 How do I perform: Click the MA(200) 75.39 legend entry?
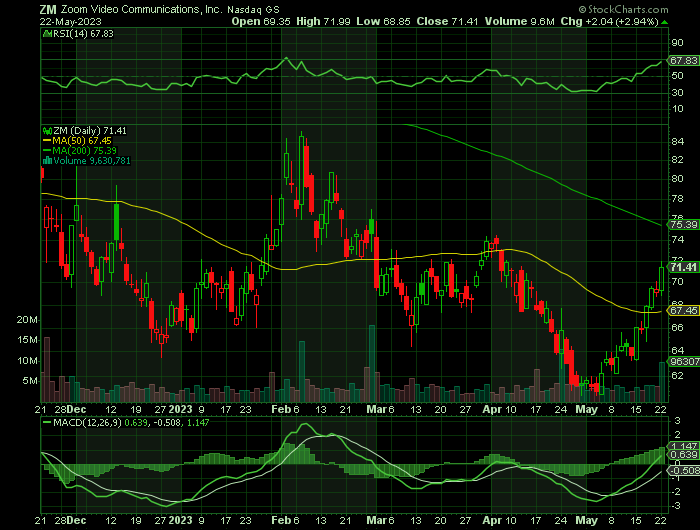[84, 150]
